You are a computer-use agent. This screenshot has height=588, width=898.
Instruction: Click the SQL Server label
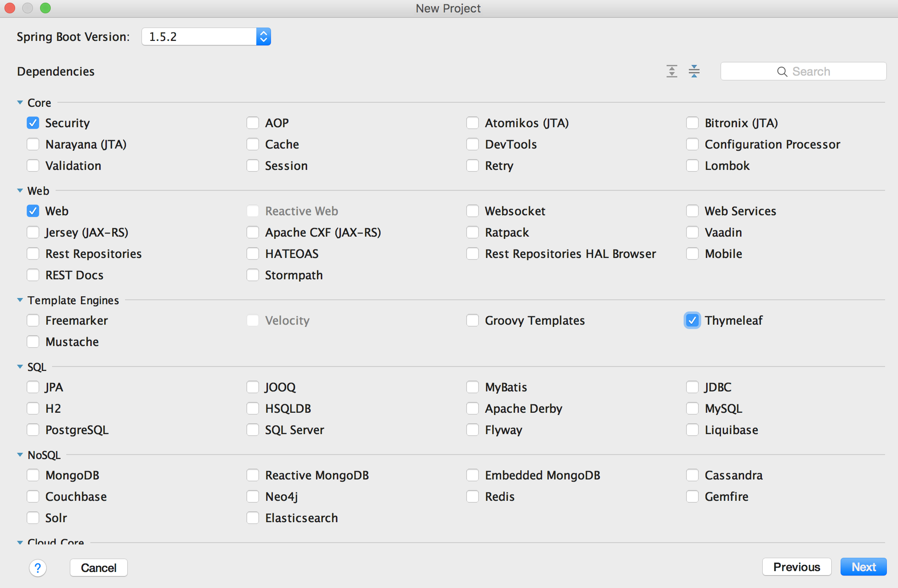pyautogui.click(x=295, y=430)
